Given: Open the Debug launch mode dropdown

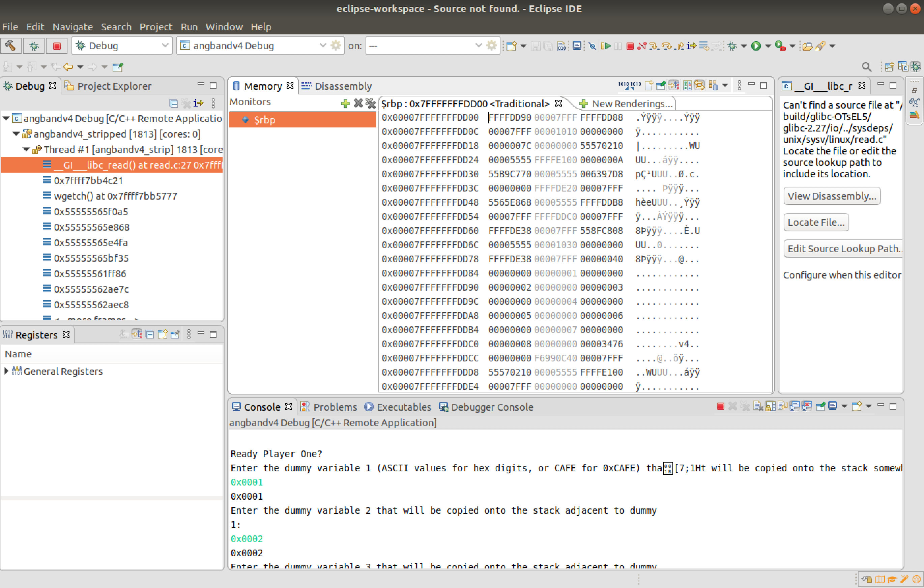Looking at the screenshot, I should [122, 46].
